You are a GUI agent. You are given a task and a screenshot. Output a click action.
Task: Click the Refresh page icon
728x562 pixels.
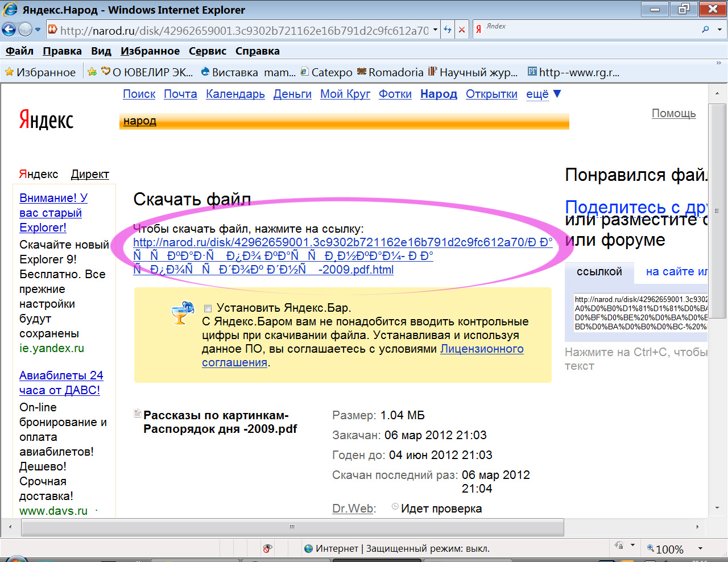448,30
